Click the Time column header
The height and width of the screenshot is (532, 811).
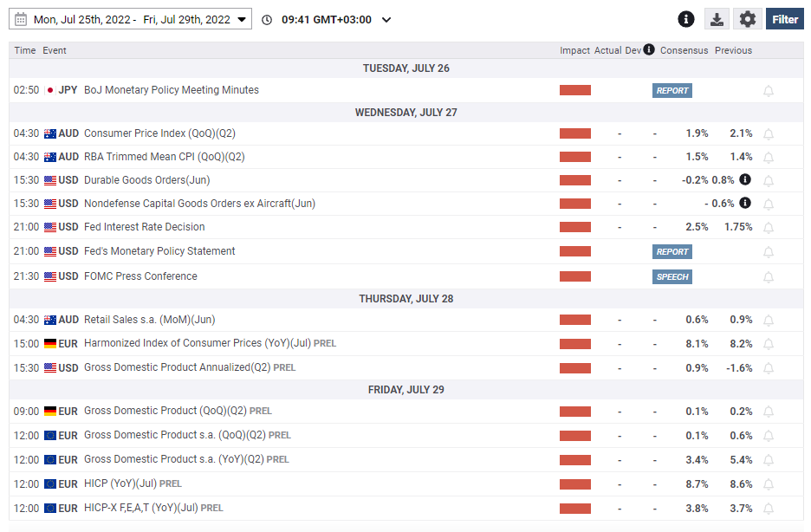click(25, 50)
